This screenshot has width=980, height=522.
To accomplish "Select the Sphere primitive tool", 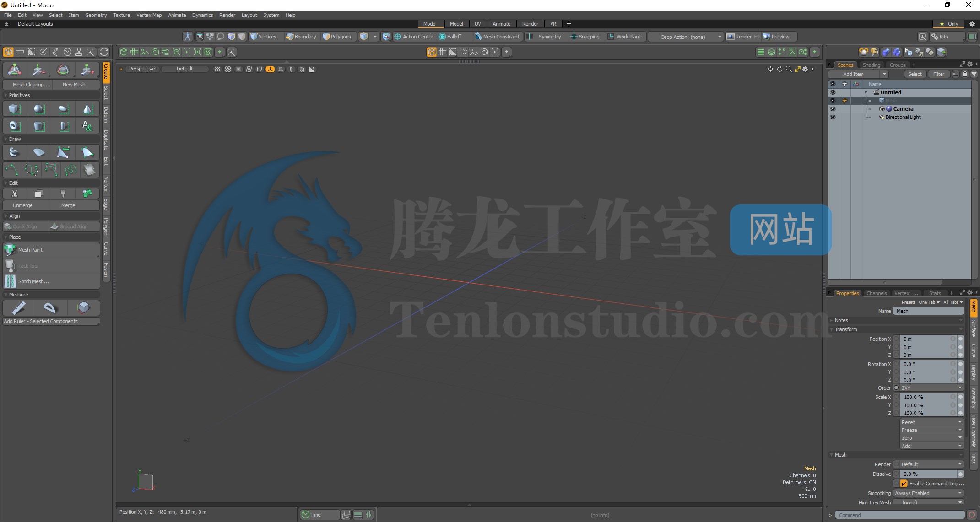I will 38,109.
